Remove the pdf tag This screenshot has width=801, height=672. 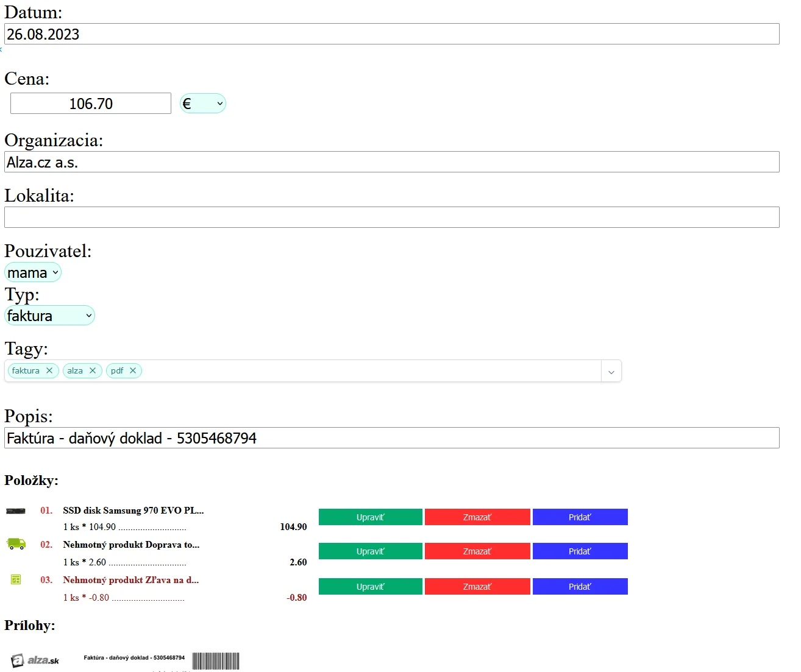click(x=133, y=370)
